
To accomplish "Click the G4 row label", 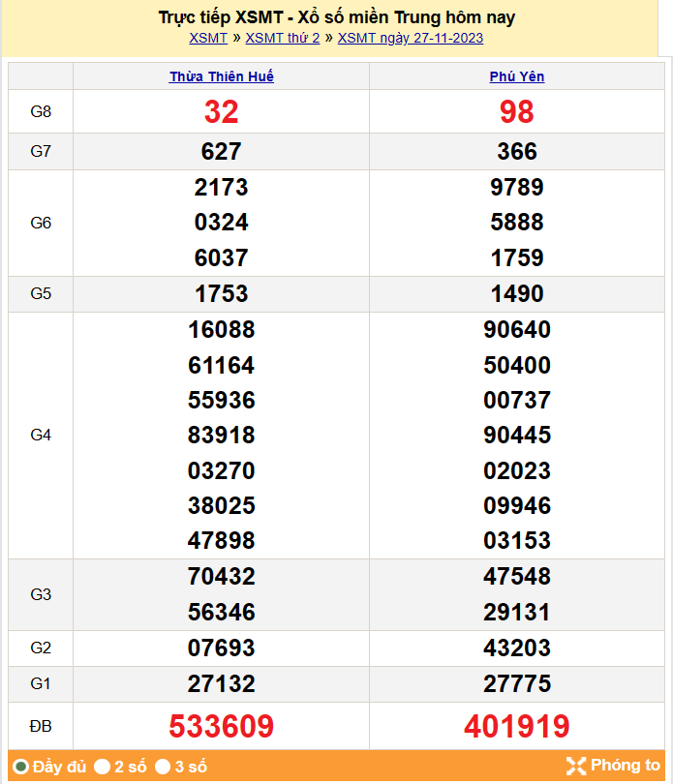I will pos(41,435).
